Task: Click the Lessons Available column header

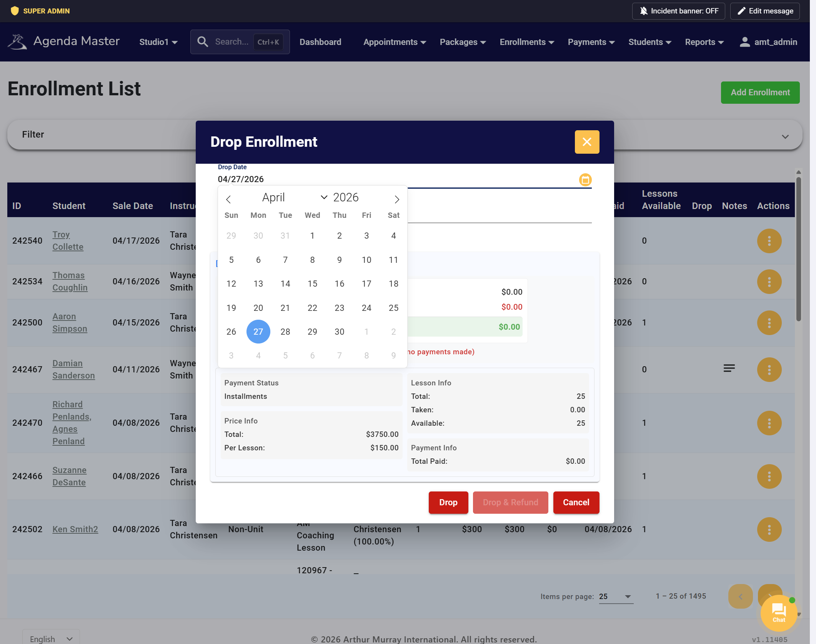Action: click(661, 200)
